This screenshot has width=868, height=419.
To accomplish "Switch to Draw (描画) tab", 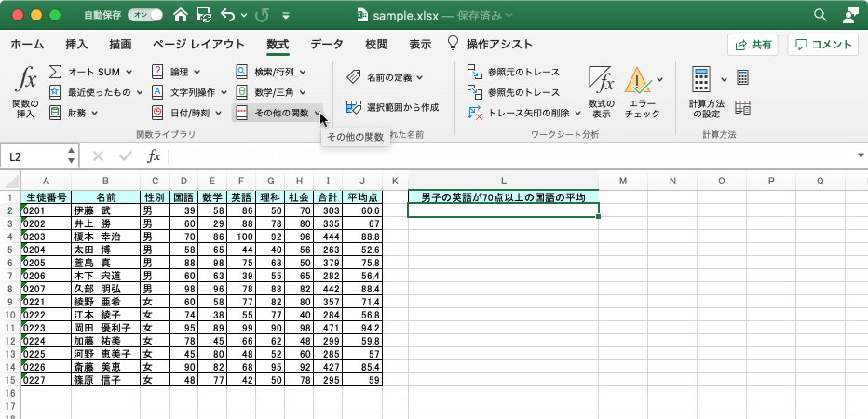I will pos(120,45).
